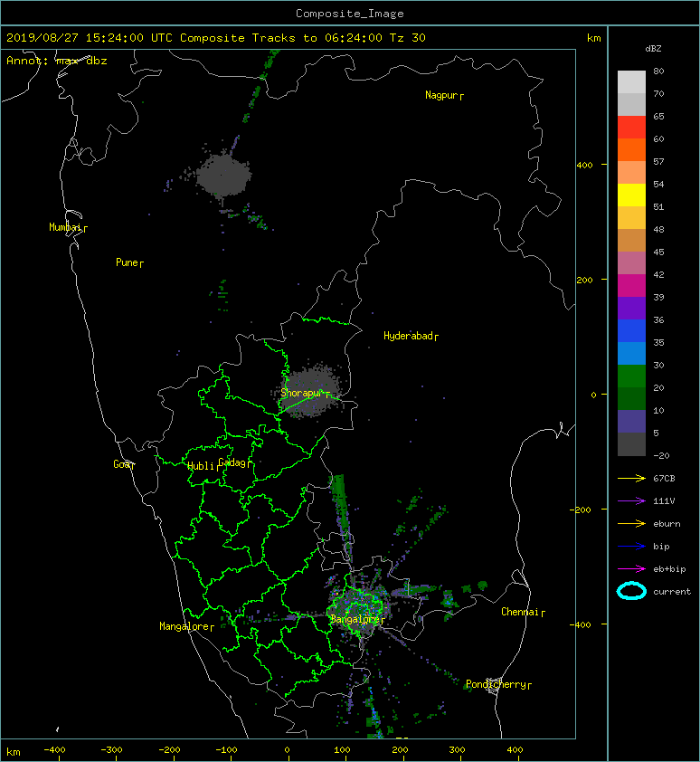Screen dimensions: 700x762
Task: Click the 57 value on dBZ scale
Action: (658, 161)
